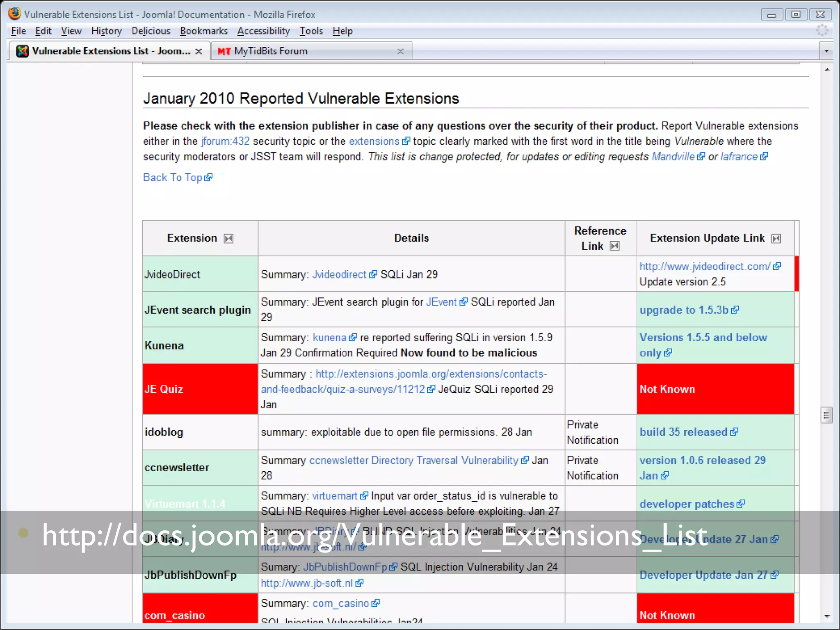This screenshot has width=840, height=630.
Task: Select the JbPublishDownFp extension cell
Action: coord(200,575)
